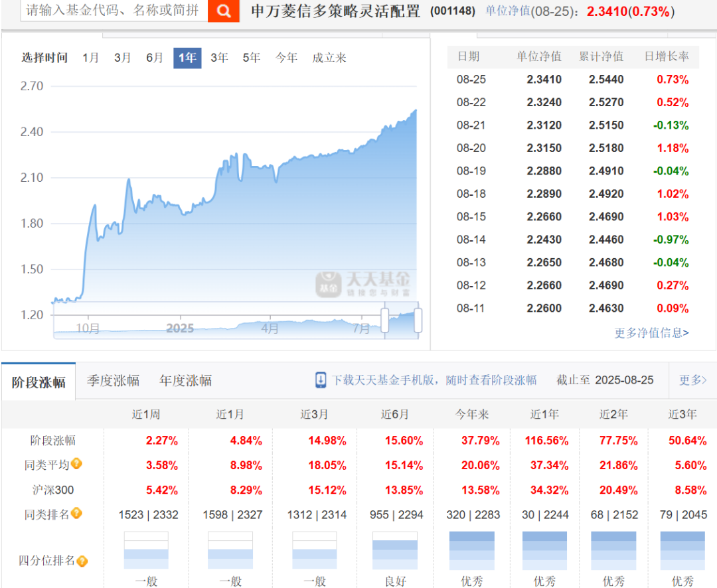Click 近1周 quartile ranking bar

point(146,551)
